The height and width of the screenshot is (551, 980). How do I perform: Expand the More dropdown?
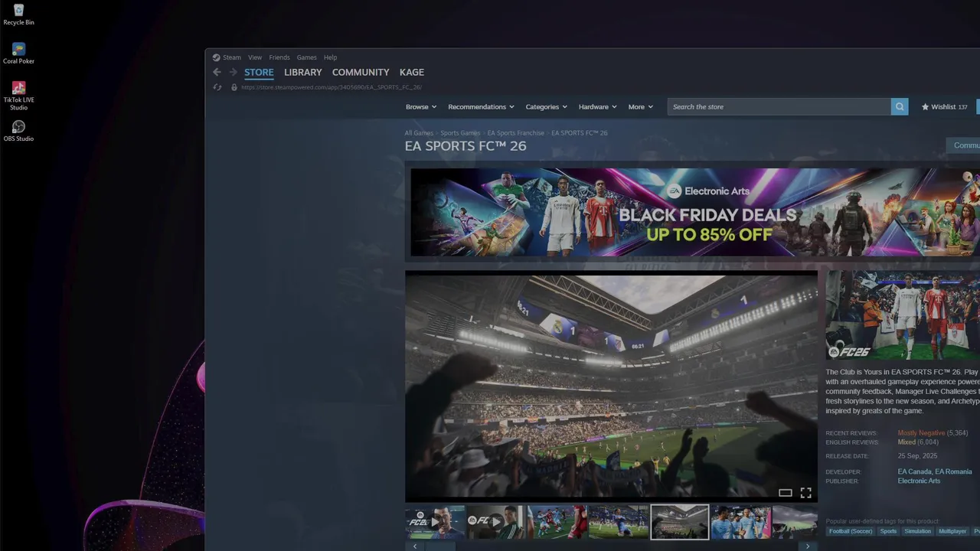[x=641, y=107]
